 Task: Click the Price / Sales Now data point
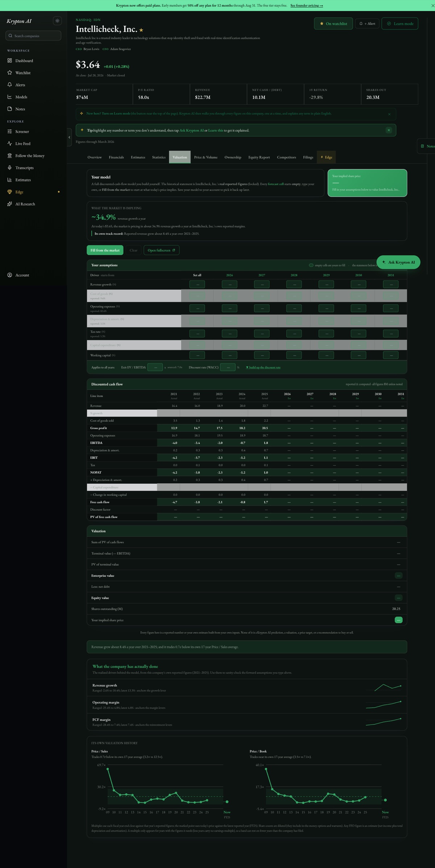227,802
